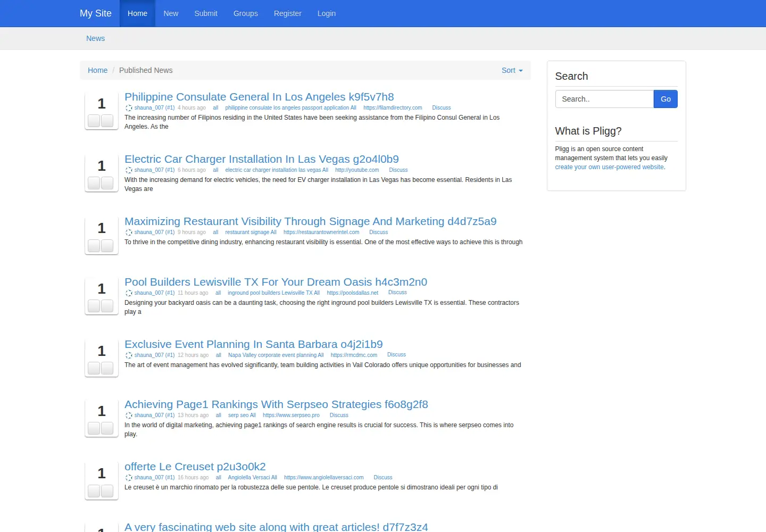Open the Register page
This screenshot has width=766, height=532.
point(288,13)
